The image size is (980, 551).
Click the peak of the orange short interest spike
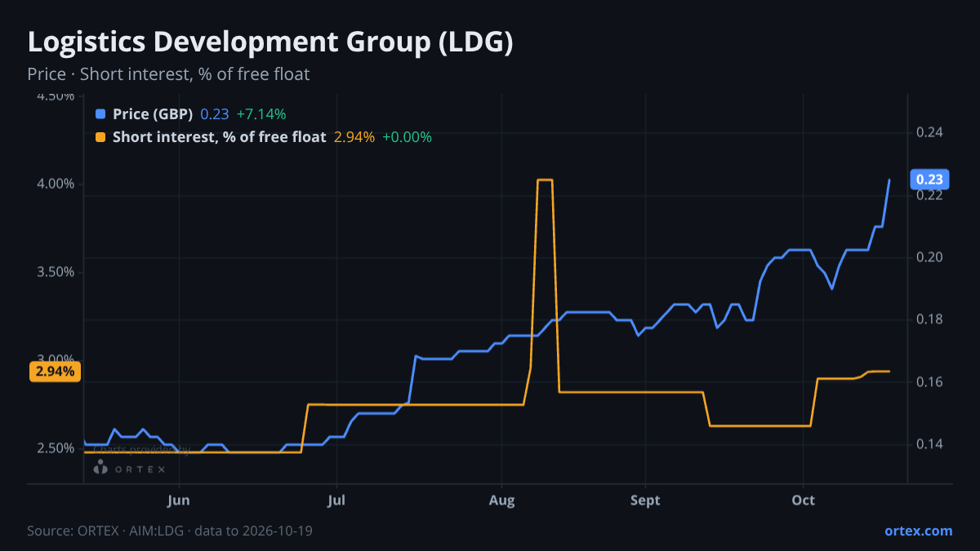[545, 180]
